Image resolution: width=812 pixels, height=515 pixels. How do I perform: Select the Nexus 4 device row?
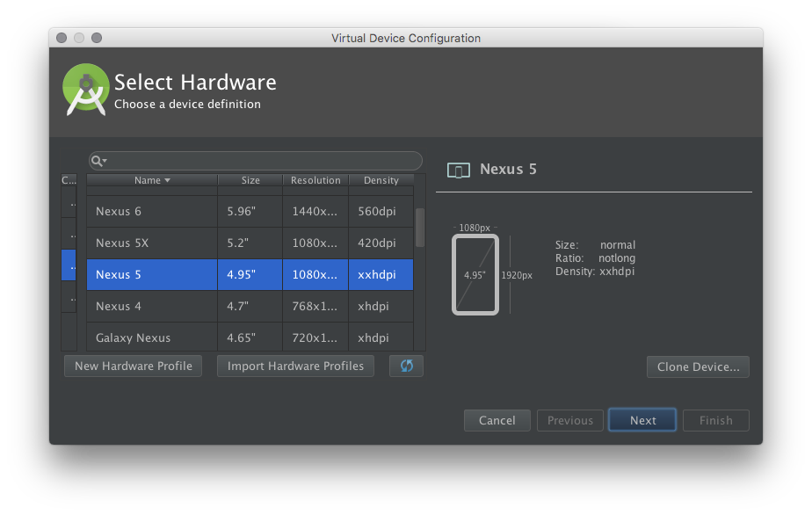click(250, 306)
